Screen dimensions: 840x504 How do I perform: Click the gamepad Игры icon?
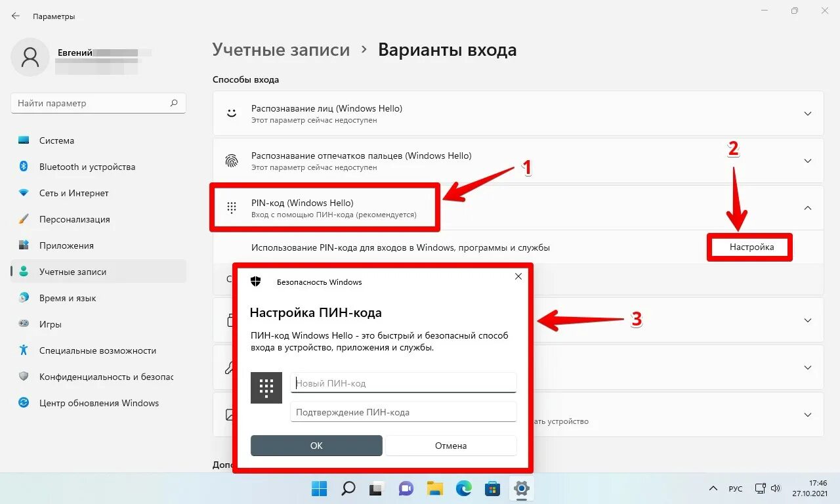[24, 324]
